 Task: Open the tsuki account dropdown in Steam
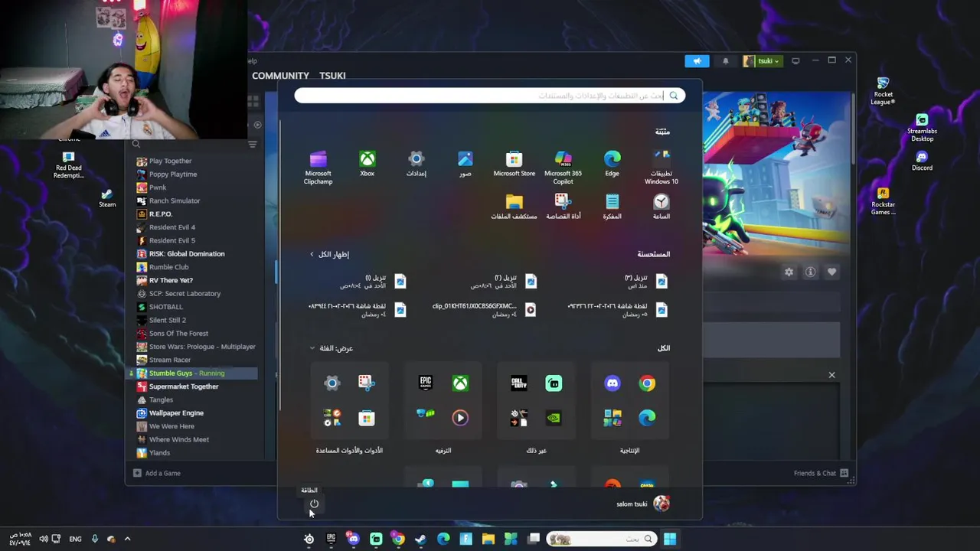coord(762,61)
